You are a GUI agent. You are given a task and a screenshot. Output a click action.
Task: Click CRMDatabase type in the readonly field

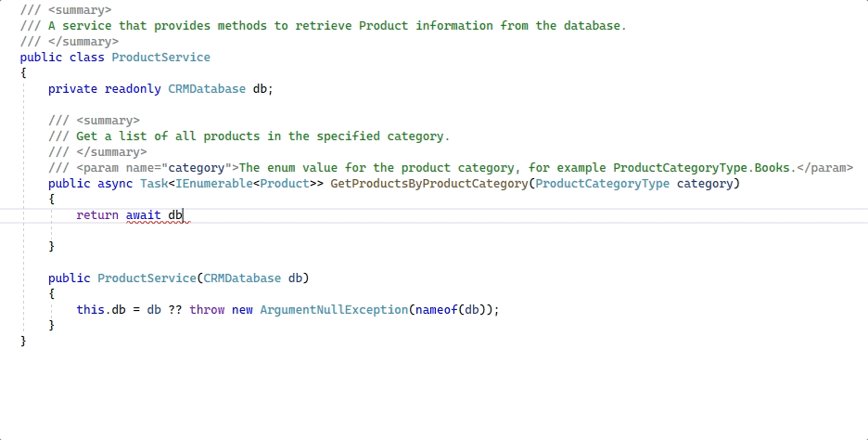coord(207,89)
